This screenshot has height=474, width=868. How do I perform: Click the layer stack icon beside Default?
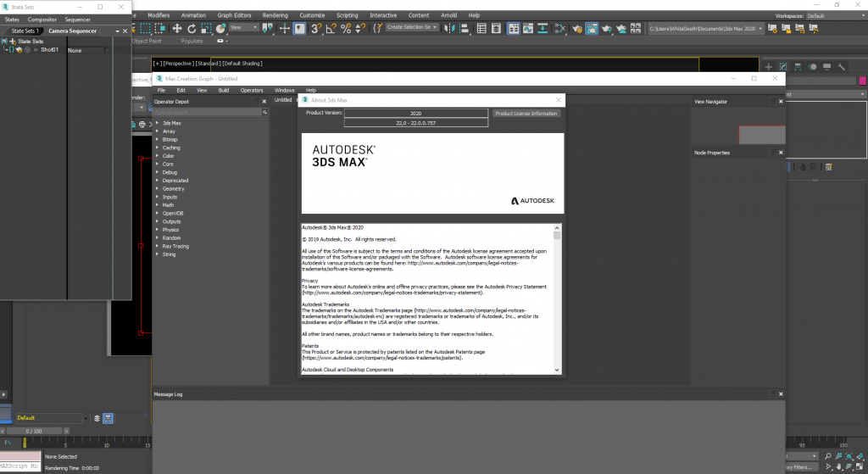97,419
